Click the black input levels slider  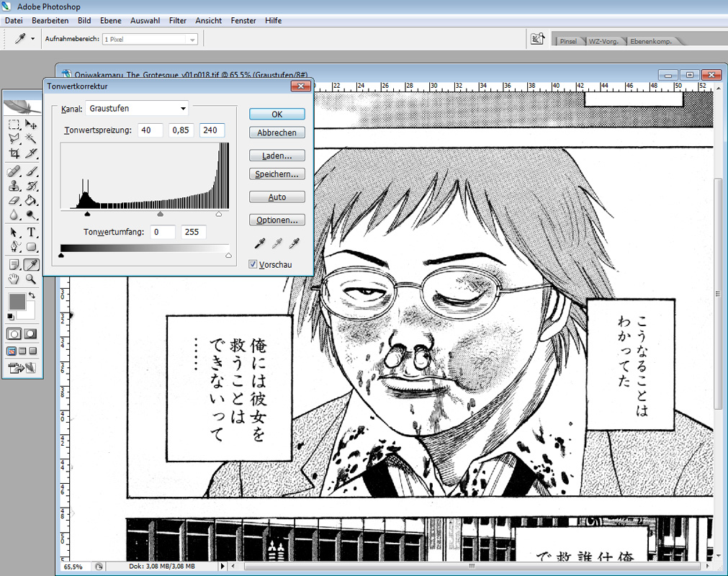(x=87, y=214)
